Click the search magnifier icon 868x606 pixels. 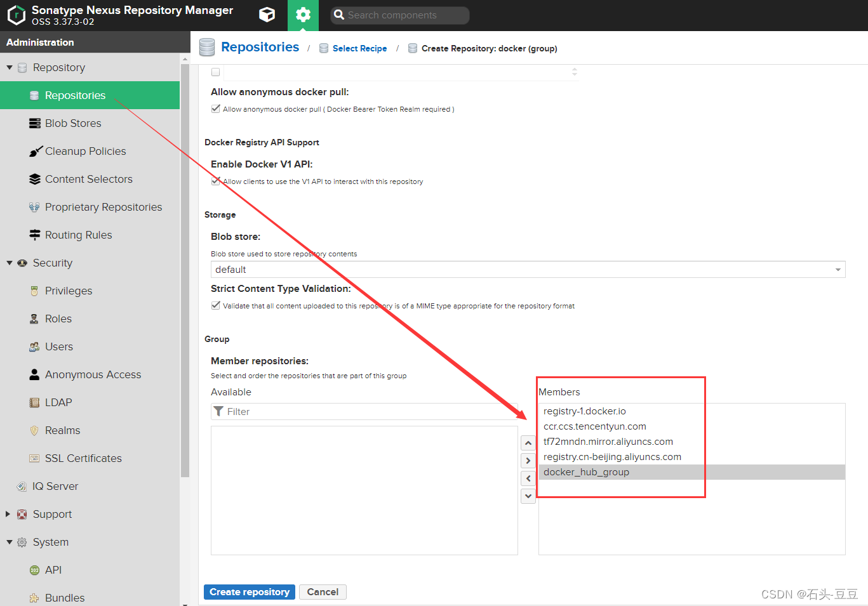339,15
